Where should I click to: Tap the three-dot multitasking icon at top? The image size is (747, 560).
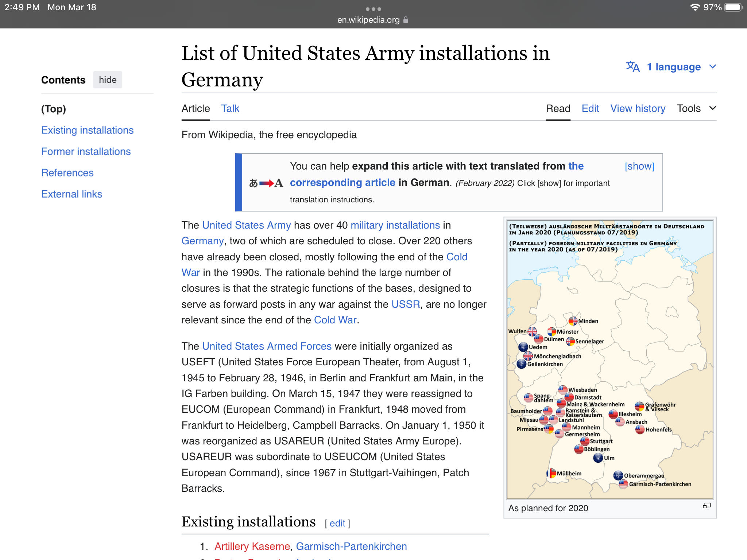pyautogui.click(x=373, y=9)
